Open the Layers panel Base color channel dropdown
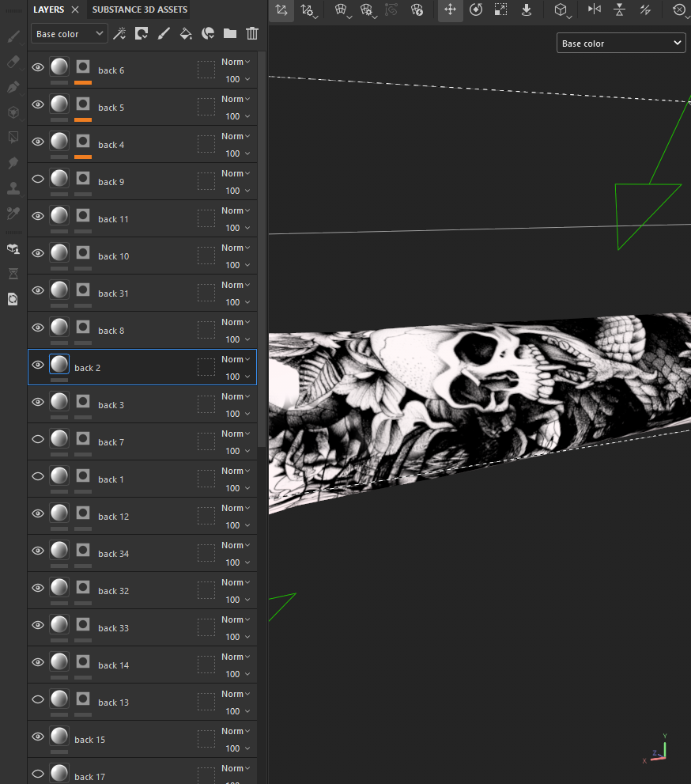 tap(70, 33)
